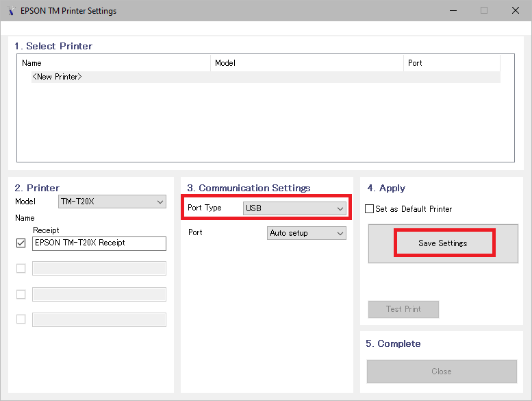Viewport: 532px width, 401px height.
Task: Tick the third printer name checkbox
Action: [21, 294]
